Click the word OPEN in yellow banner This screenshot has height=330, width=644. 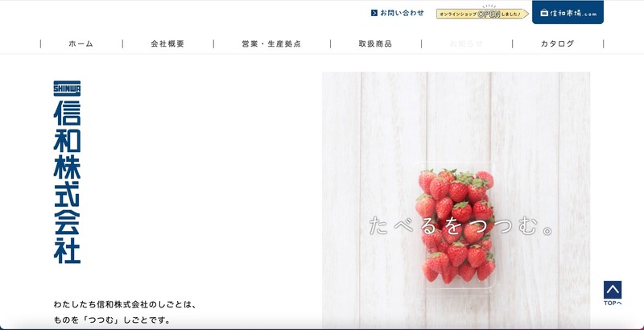coord(489,14)
